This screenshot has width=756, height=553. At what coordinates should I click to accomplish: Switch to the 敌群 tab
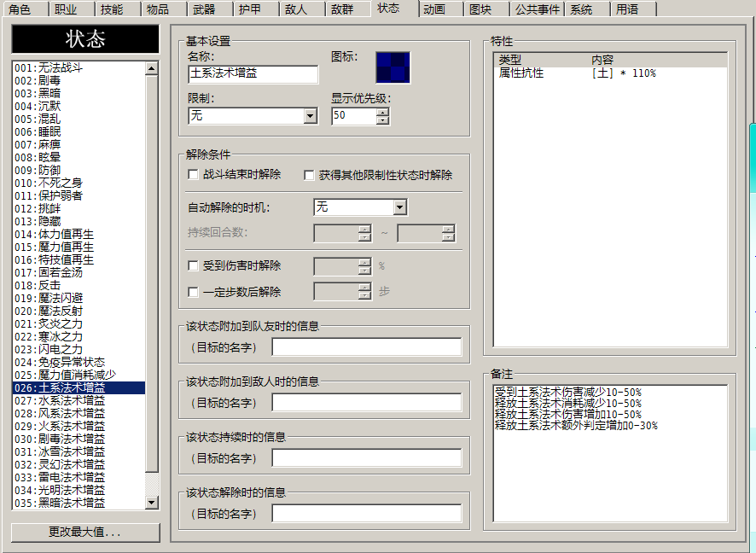pyautogui.click(x=347, y=9)
